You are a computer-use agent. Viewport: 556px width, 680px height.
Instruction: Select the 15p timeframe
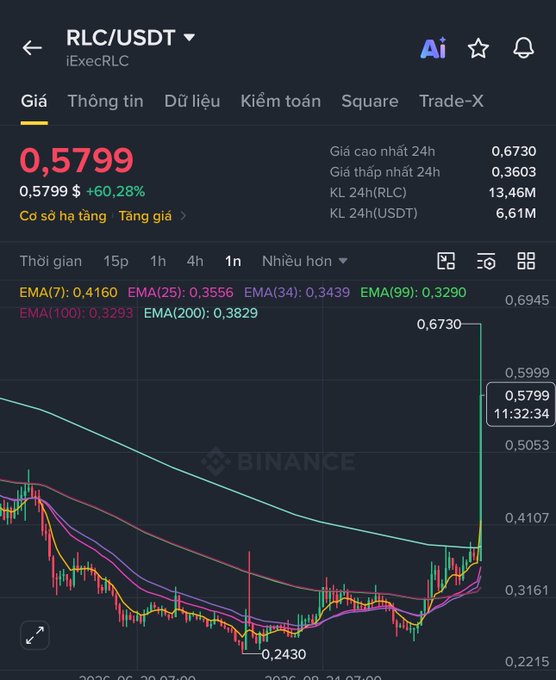pyautogui.click(x=116, y=261)
